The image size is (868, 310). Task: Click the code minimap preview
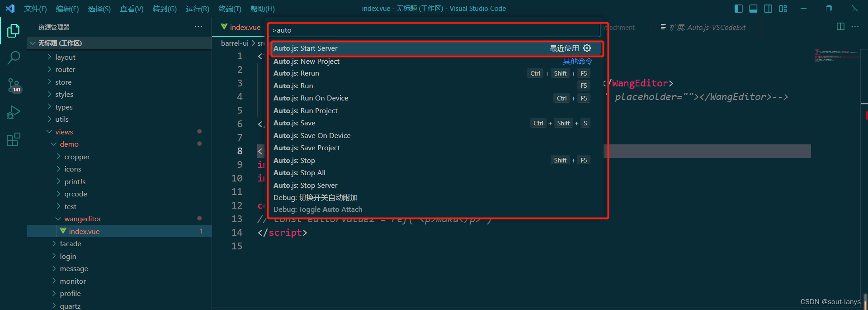(836, 55)
